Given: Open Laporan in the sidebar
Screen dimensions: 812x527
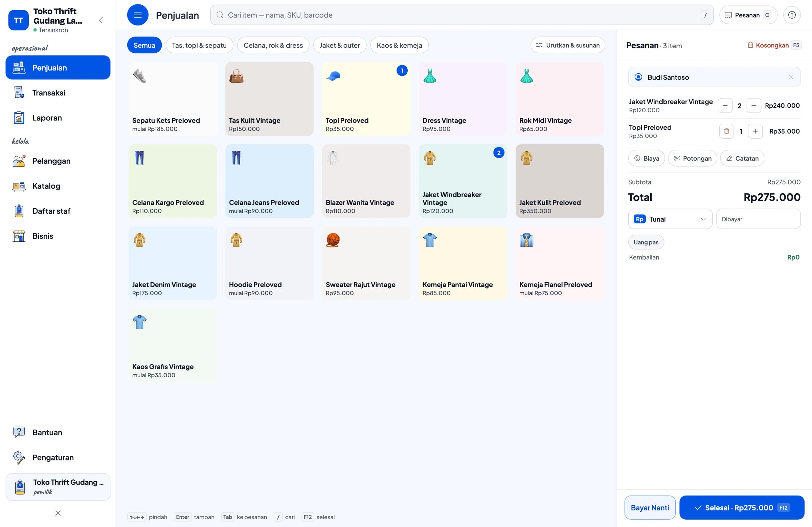Looking at the screenshot, I should pyautogui.click(x=58, y=118).
